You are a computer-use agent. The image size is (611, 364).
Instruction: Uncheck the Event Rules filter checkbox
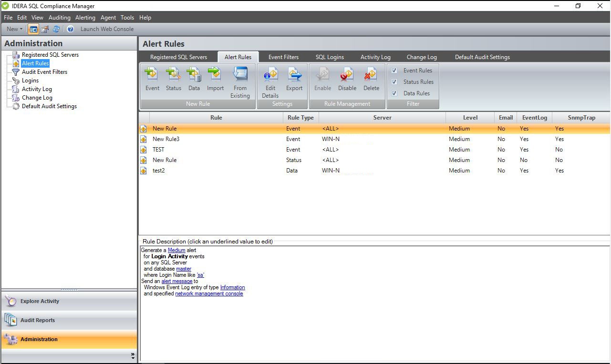click(394, 71)
